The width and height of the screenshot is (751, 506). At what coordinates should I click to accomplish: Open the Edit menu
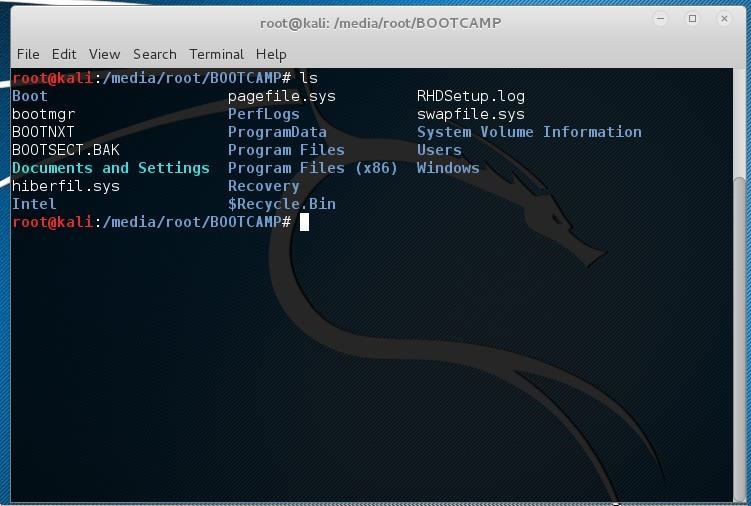(x=64, y=54)
